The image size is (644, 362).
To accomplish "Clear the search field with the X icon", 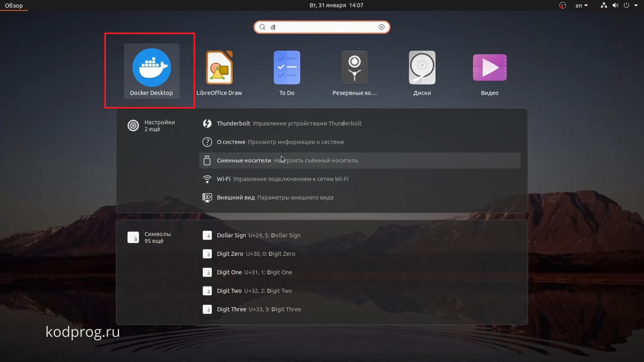I will pyautogui.click(x=381, y=27).
